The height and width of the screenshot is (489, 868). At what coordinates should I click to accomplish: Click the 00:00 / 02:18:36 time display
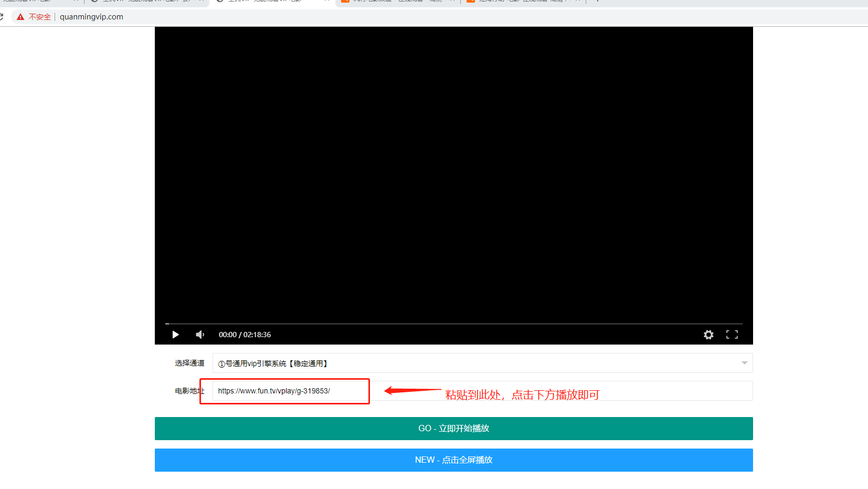[245, 335]
